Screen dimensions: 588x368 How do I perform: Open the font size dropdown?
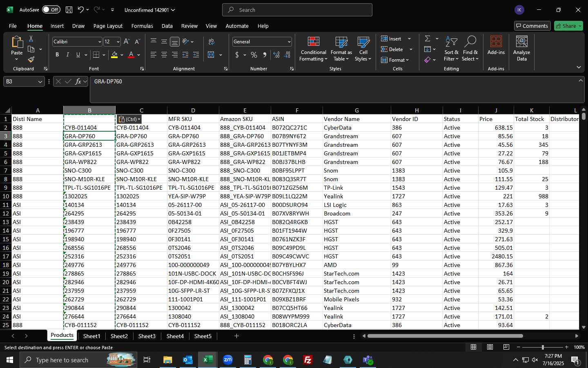pyautogui.click(x=118, y=42)
